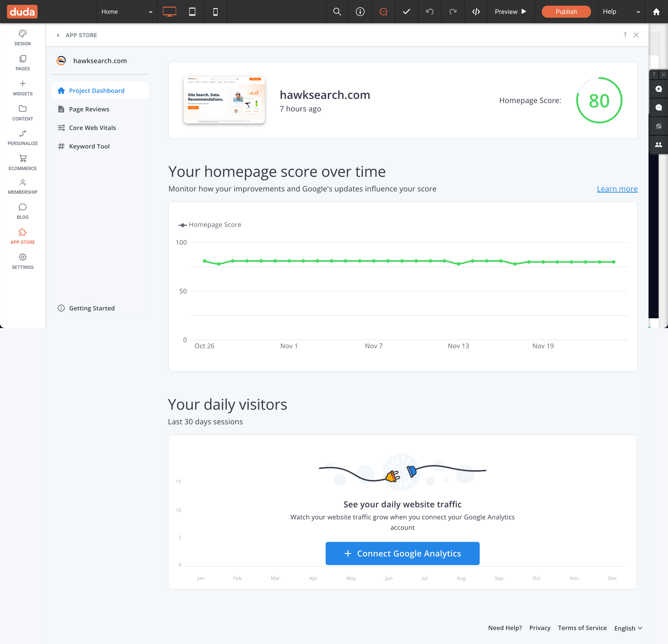
Task: Switch to the Keyword Tool section
Action: 89,146
